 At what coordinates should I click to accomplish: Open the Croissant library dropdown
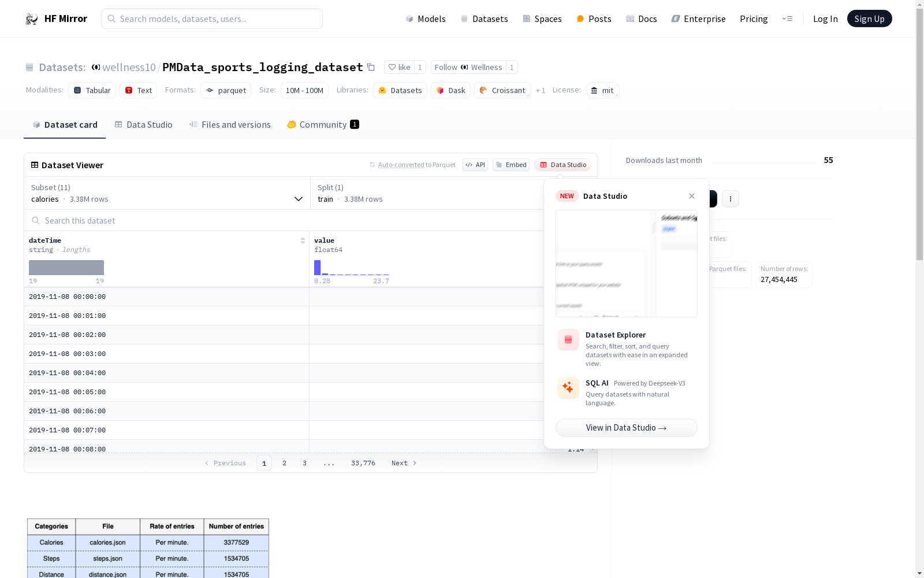tap(502, 90)
